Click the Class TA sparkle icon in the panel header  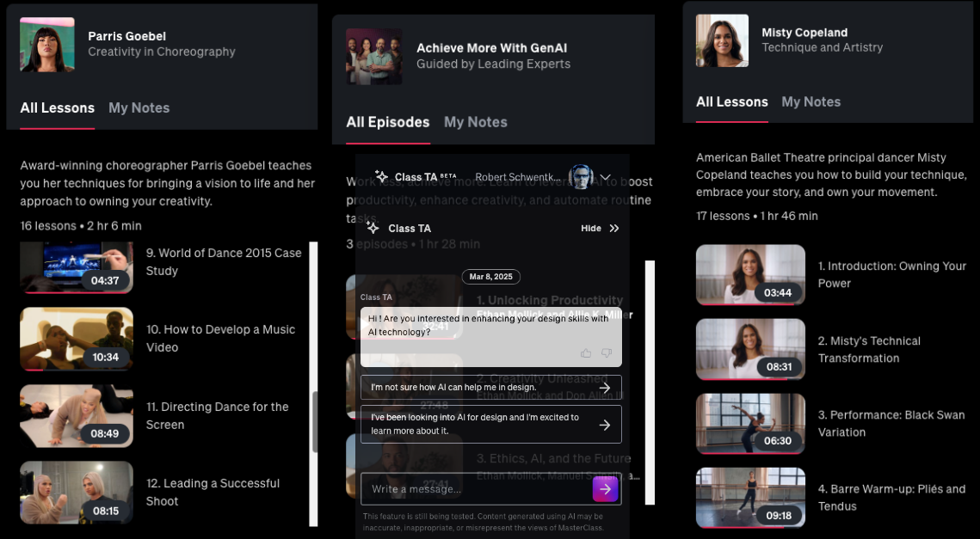coord(373,227)
